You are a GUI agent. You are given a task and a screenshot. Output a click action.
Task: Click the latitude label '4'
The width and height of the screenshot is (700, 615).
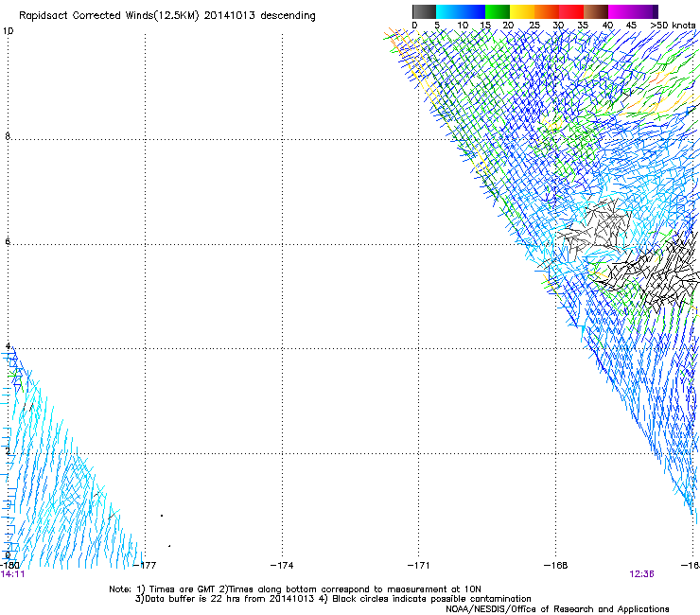click(8, 346)
